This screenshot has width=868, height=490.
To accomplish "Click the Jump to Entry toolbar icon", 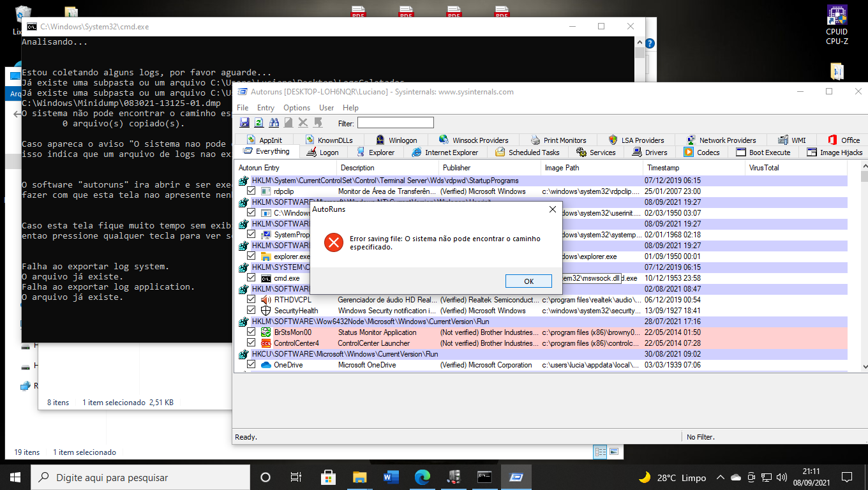I will pos(318,122).
